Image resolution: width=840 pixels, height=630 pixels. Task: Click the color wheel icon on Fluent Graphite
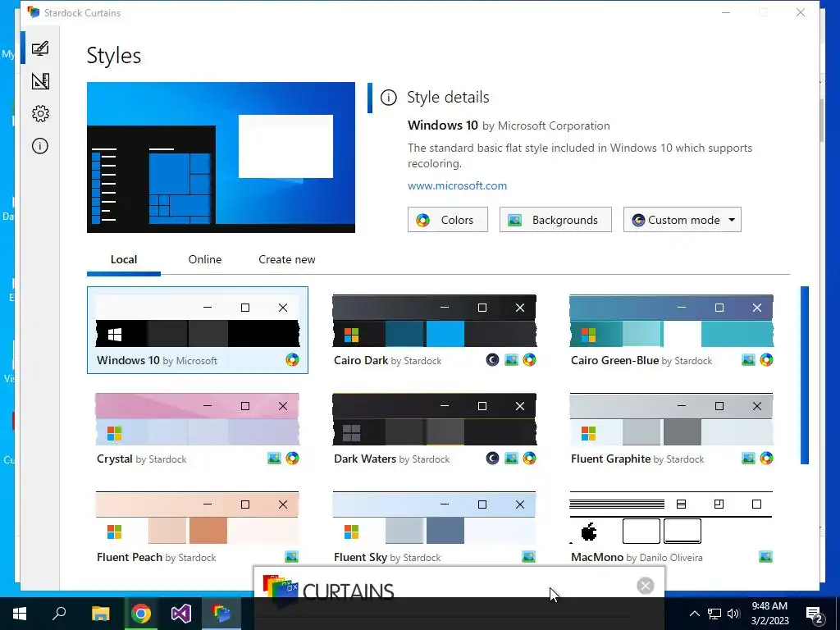point(767,459)
